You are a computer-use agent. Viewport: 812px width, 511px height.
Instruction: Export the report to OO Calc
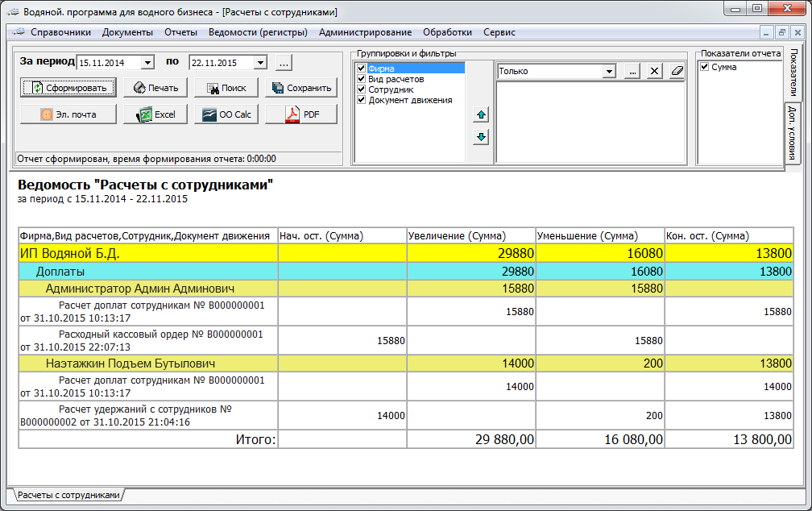(x=226, y=114)
